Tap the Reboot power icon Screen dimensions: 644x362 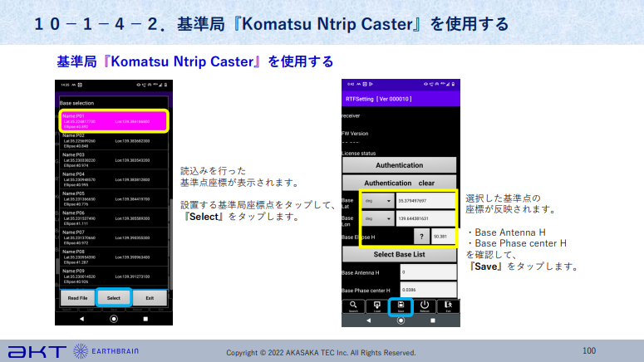(x=425, y=306)
